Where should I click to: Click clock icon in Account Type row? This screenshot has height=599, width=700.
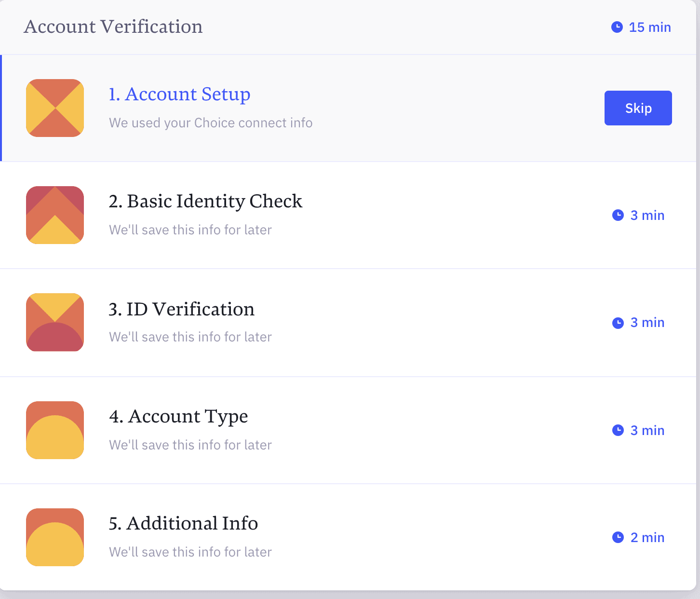click(x=618, y=430)
